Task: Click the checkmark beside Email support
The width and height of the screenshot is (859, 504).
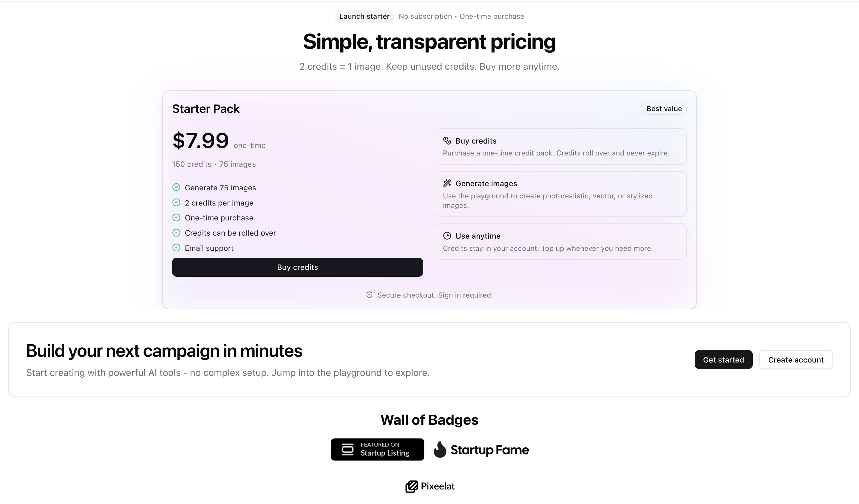Action: (x=176, y=248)
